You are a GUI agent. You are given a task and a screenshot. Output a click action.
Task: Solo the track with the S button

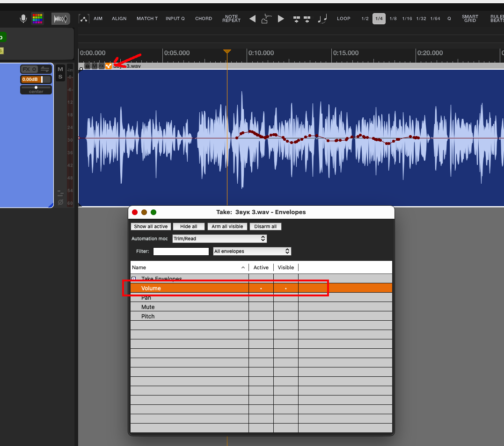pos(60,77)
